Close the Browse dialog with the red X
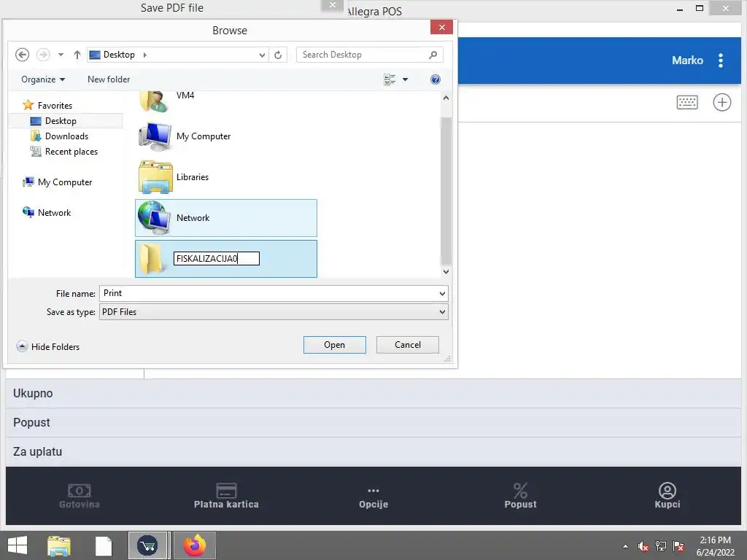Image resolution: width=747 pixels, height=560 pixels. point(441,27)
